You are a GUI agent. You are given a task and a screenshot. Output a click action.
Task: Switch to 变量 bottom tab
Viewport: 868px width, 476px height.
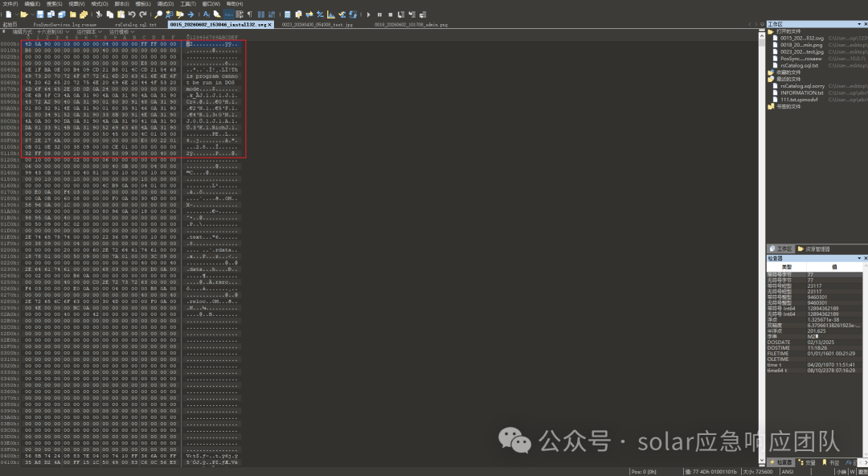pyautogui.click(x=808, y=462)
